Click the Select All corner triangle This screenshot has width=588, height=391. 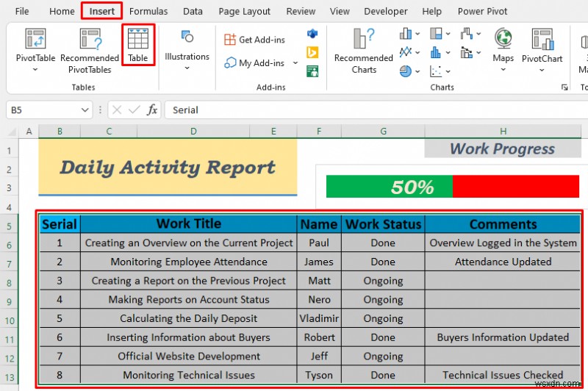coord(12,132)
